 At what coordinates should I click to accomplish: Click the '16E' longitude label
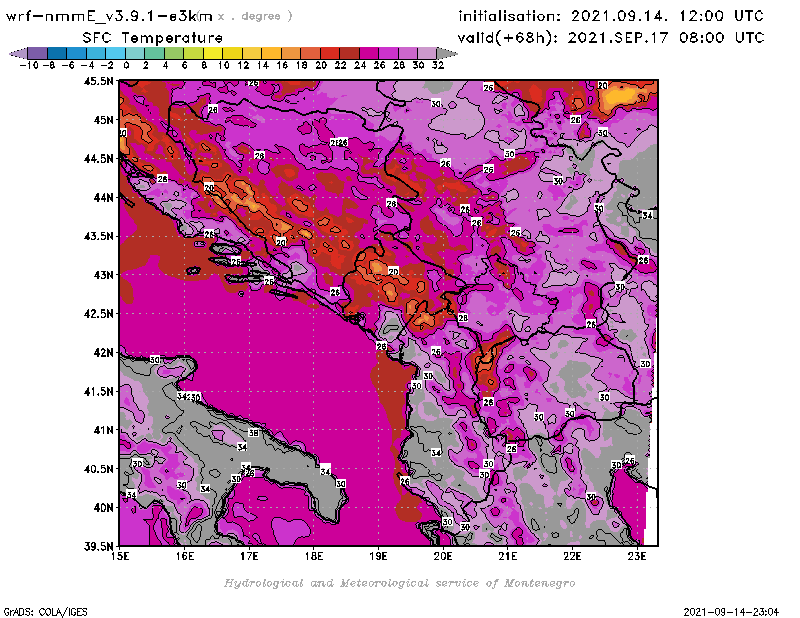185,556
